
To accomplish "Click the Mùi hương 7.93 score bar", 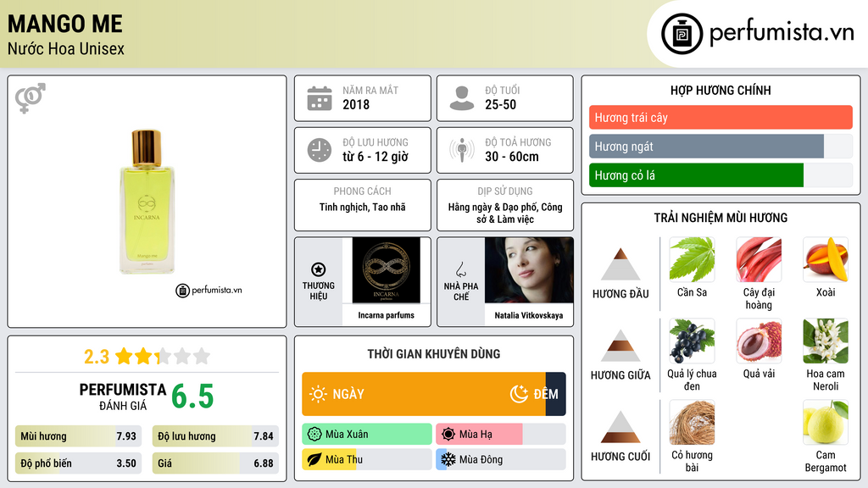I will pos(78,436).
